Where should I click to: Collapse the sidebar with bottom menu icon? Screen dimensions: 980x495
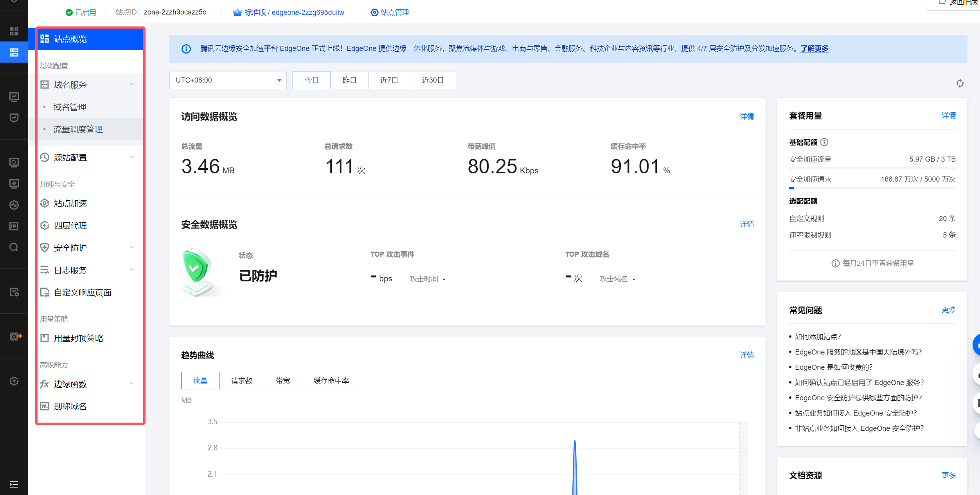[14, 484]
